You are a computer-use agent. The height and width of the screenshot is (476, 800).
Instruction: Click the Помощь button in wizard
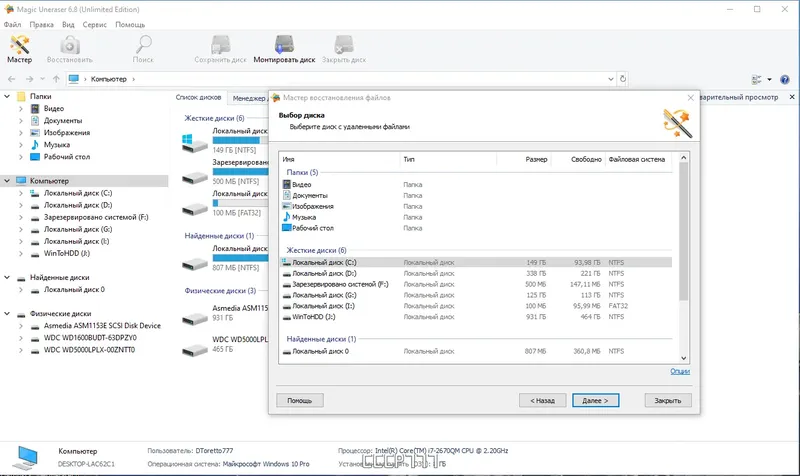299,400
